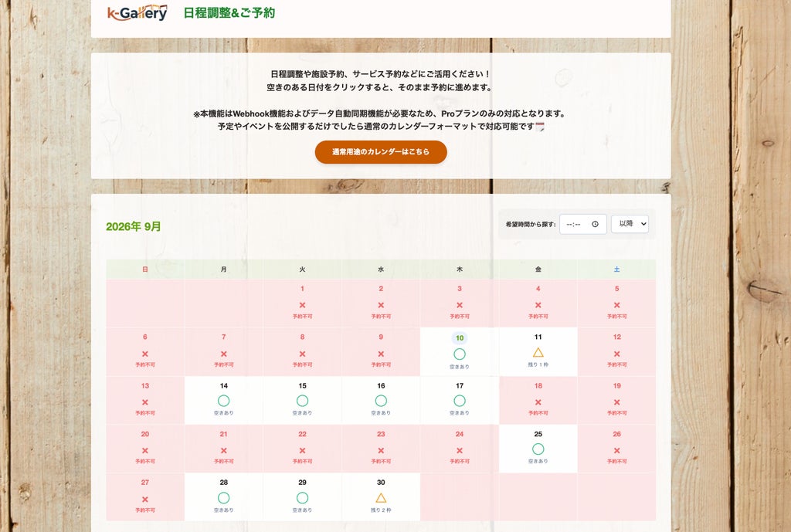Choose the available circle on September 14
Viewport: 791px width, 532px height.
(x=223, y=401)
